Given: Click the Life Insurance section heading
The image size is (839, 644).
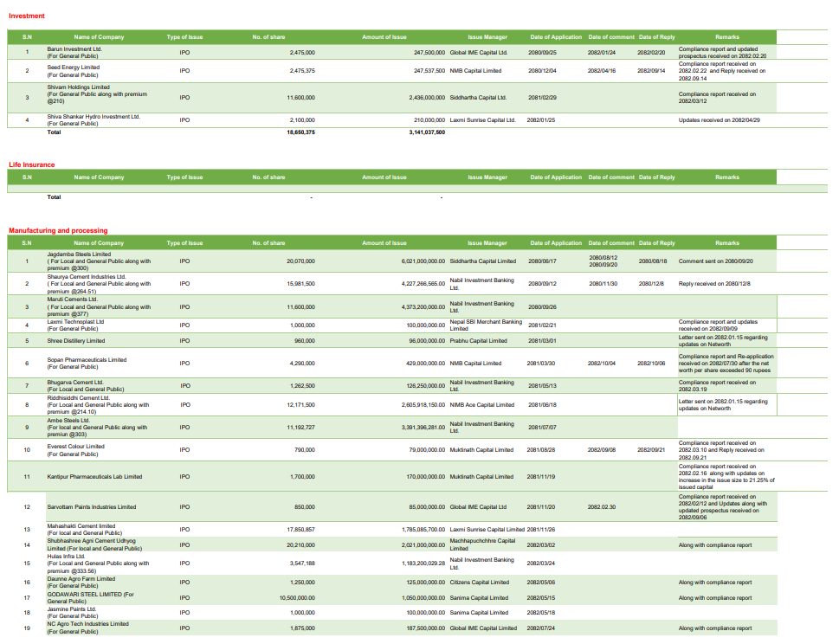Looking at the screenshot, I should (32, 164).
